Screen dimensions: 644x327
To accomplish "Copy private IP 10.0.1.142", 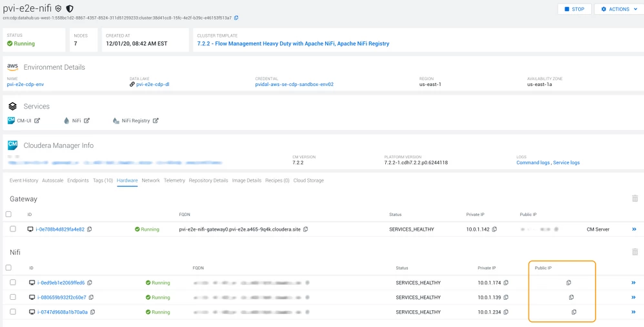I will point(494,229).
